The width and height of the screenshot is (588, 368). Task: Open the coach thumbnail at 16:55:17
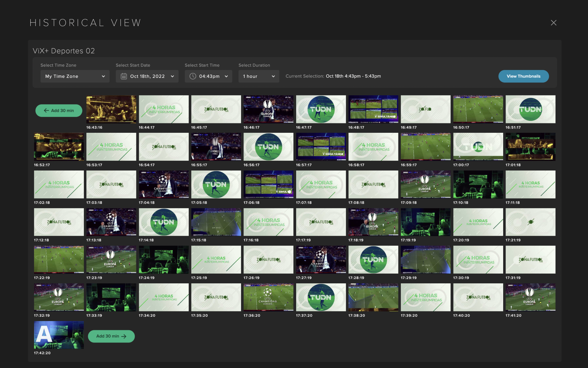tap(216, 147)
